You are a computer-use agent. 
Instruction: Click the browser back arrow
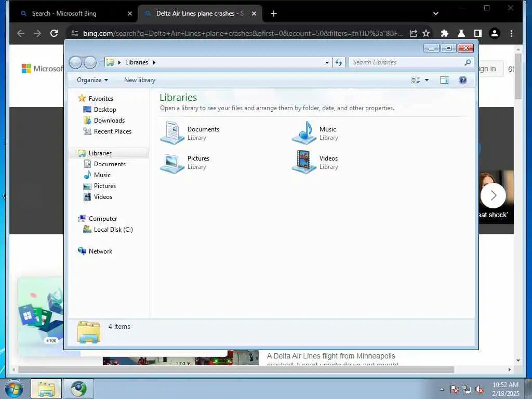[21, 33]
